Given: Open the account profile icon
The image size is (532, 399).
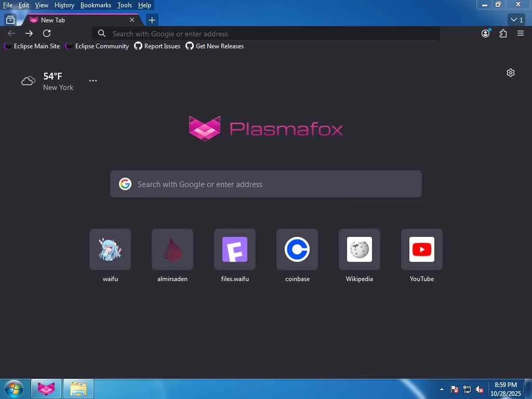Looking at the screenshot, I should [x=486, y=33].
